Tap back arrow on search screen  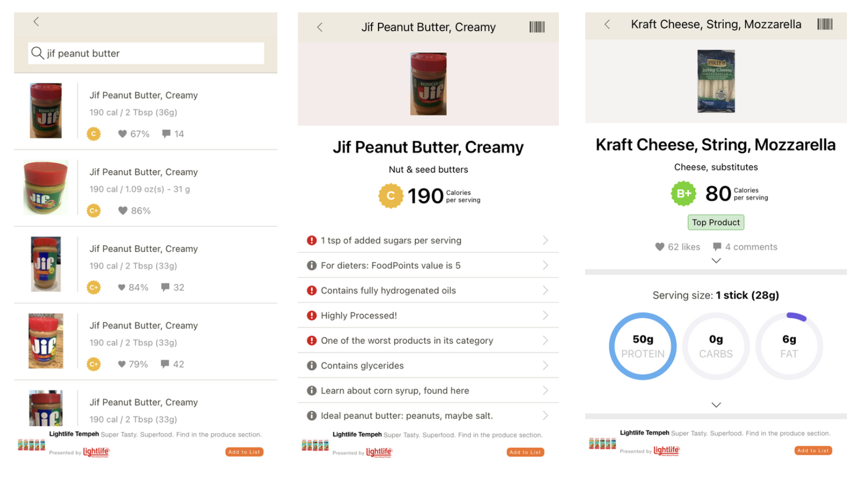(36, 22)
